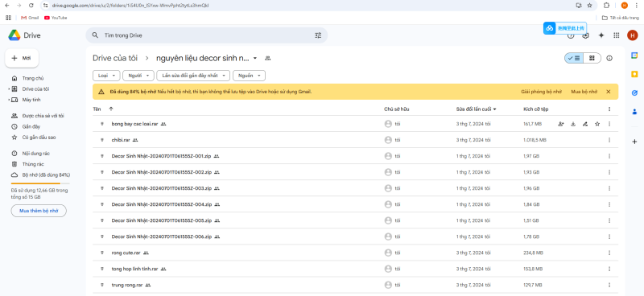
Task: Open the Google apps grid
Action: pyautogui.click(x=616, y=35)
